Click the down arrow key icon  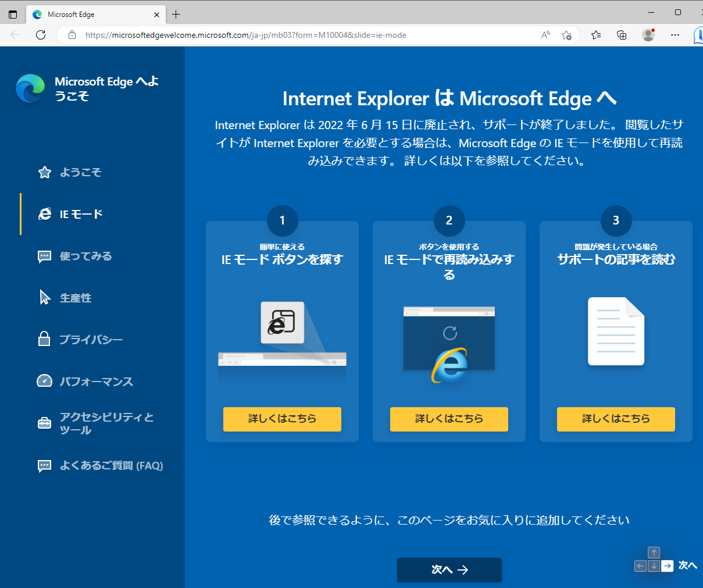(x=654, y=566)
